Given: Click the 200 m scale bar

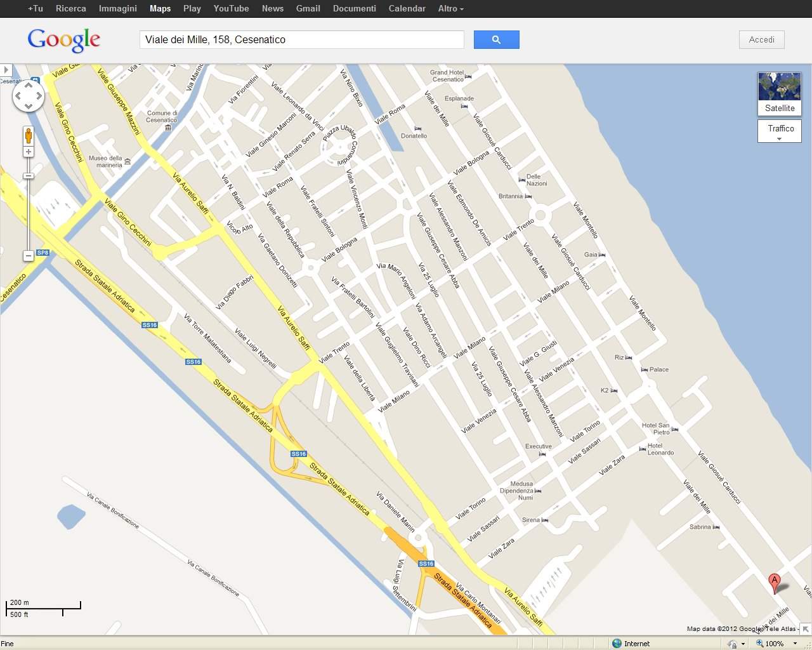Looking at the screenshot, I should [x=43, y=608].
